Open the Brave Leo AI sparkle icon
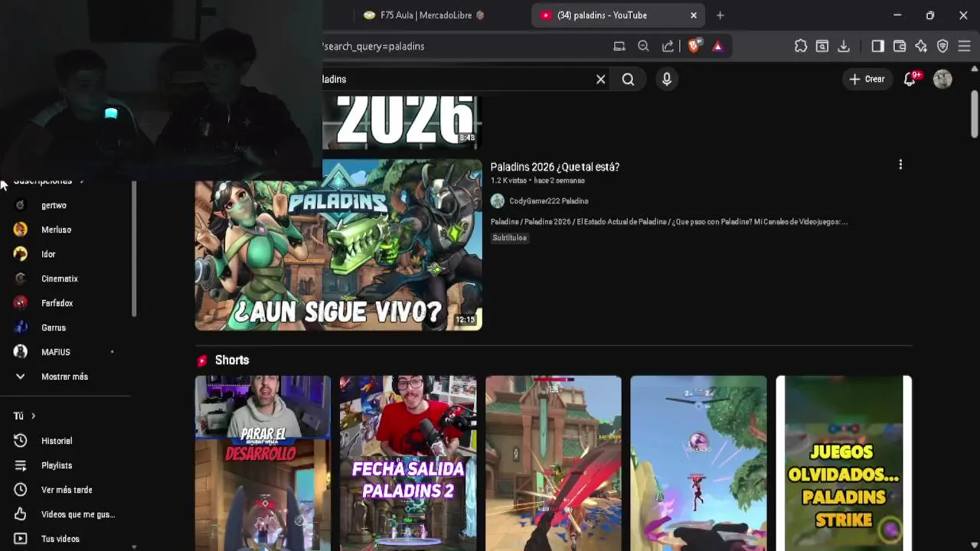The image size is (980, 551). [x=921, y=46]
